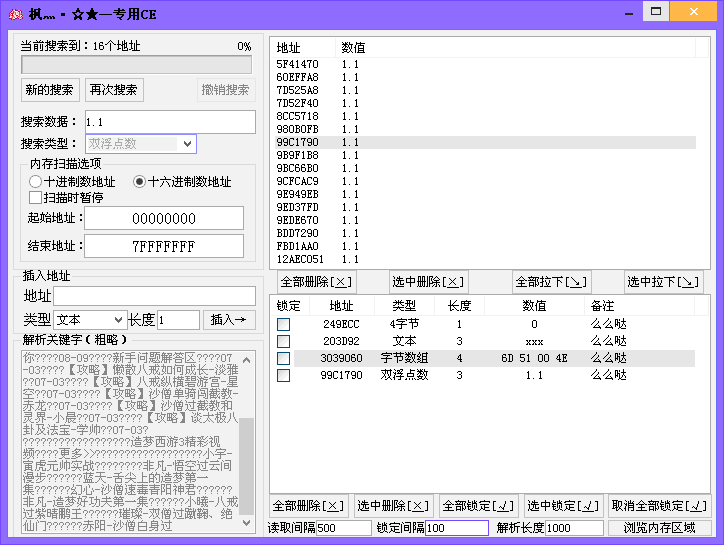Check the lock box for address 3039060
Viewport: 724px width, 545px height.
284,358
